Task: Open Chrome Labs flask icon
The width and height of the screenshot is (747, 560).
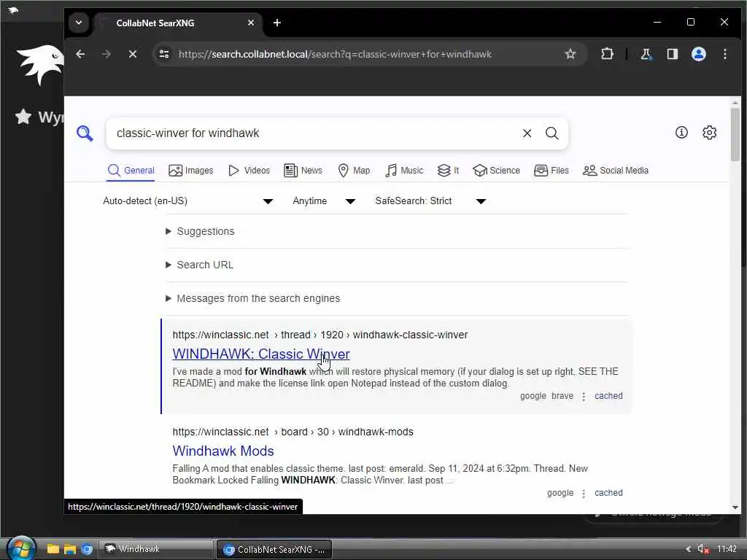Action: [x=646, y=54]
